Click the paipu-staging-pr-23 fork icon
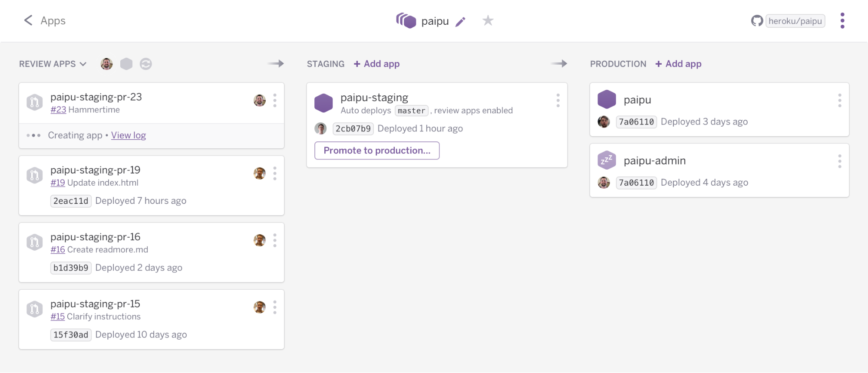 [x=34, y=102]
